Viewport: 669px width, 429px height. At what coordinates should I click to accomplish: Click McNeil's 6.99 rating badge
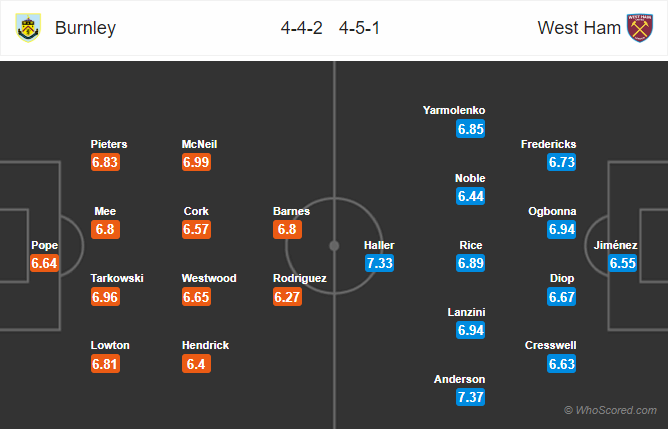coord(196,162)
